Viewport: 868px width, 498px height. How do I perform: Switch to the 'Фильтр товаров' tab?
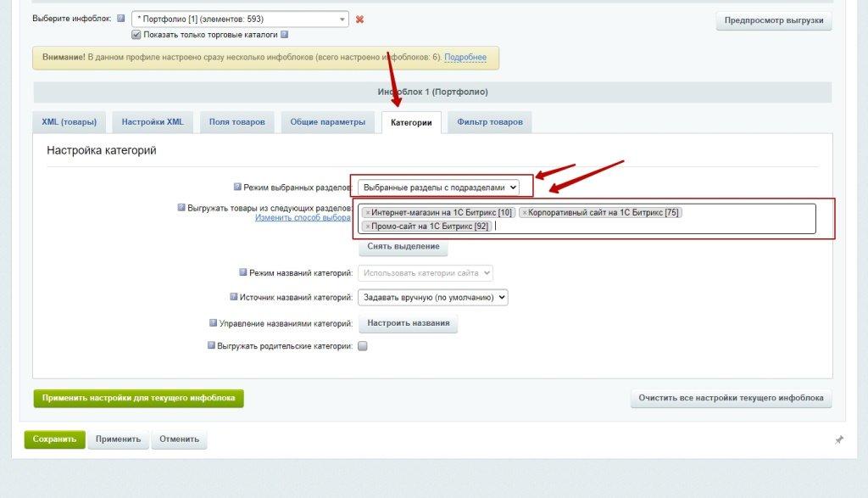489,122
